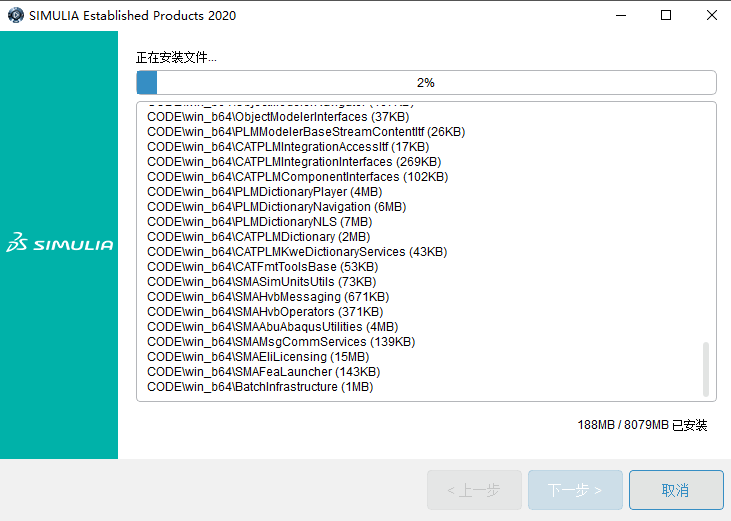Select PLMDictionaryPlayer (4MB) row

tap(264, 192)
